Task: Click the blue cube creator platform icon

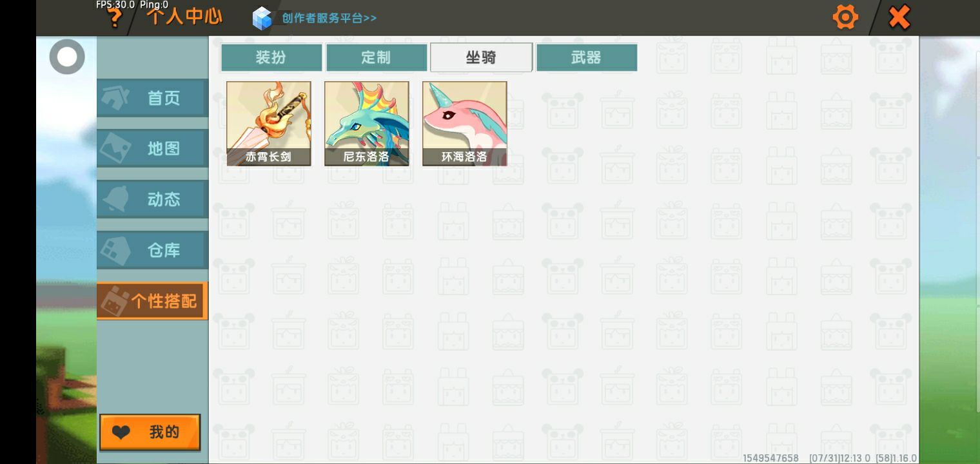Action: coord(262,18)
